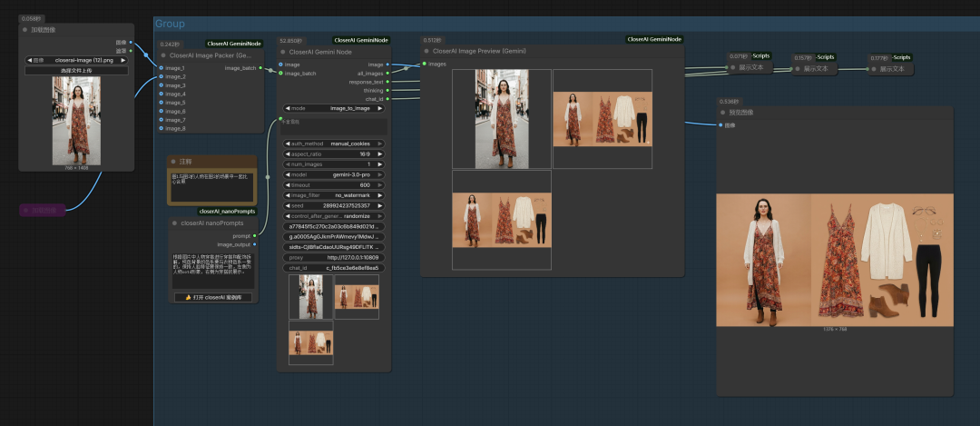Collapse the closerAI nanoPrompts node dot

[175, 223]
